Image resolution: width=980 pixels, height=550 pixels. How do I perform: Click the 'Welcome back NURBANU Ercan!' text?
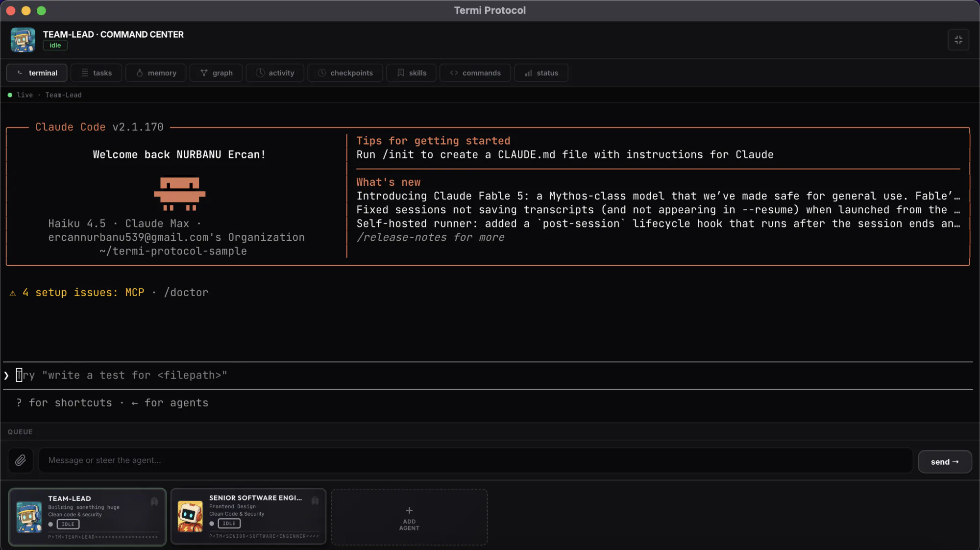[x=179, y=154]
